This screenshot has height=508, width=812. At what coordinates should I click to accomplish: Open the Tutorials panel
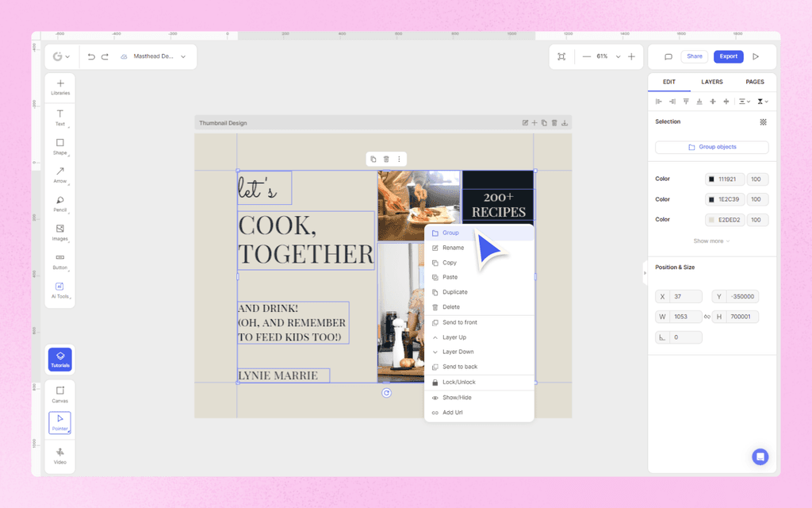coord(60,359)
